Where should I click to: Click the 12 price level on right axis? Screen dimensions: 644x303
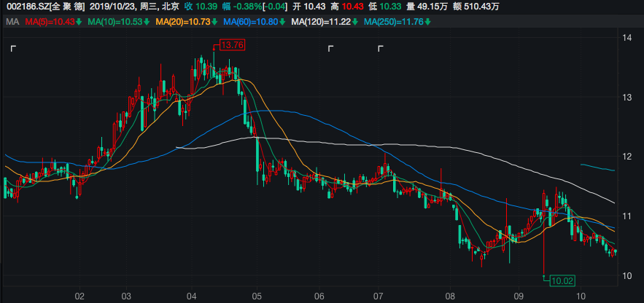point(626,157)
